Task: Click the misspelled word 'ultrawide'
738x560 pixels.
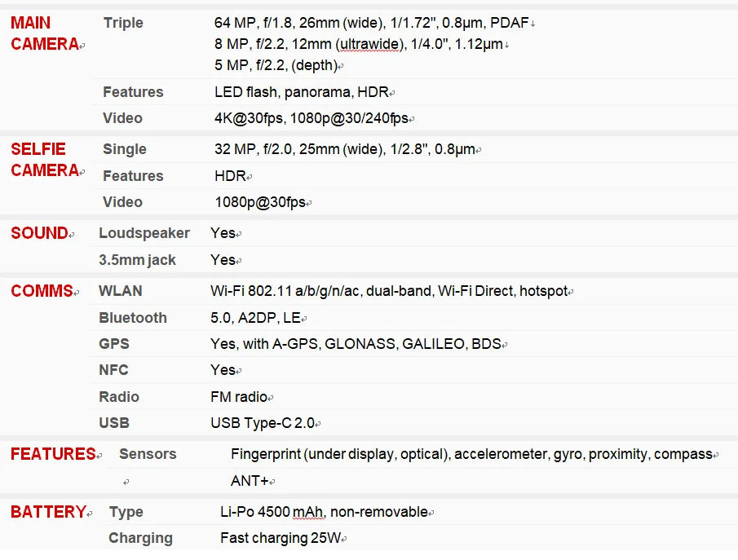Action: tap(369, 44)
